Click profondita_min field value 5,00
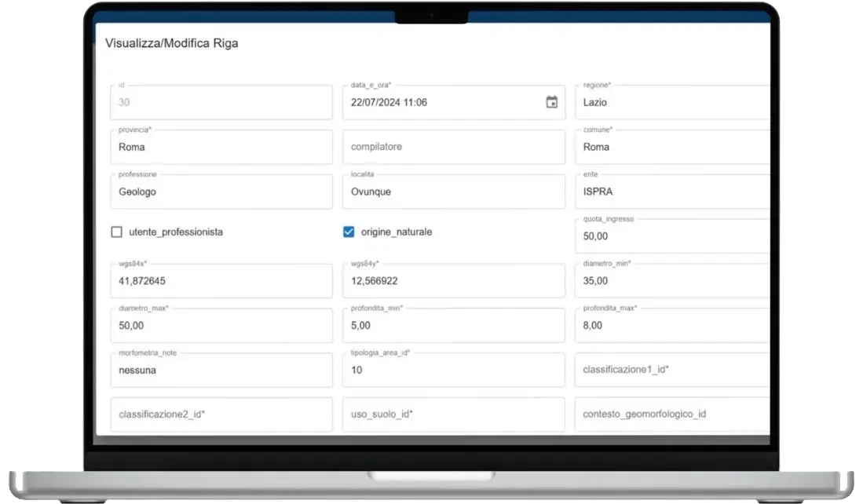 [454, 325]
